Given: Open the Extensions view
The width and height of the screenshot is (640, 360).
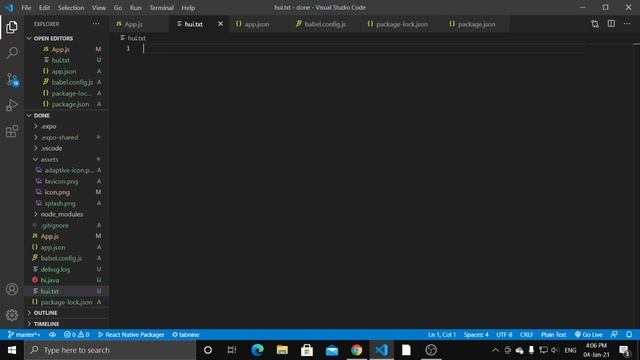Looking at the screenshot, I should [12, 131].
